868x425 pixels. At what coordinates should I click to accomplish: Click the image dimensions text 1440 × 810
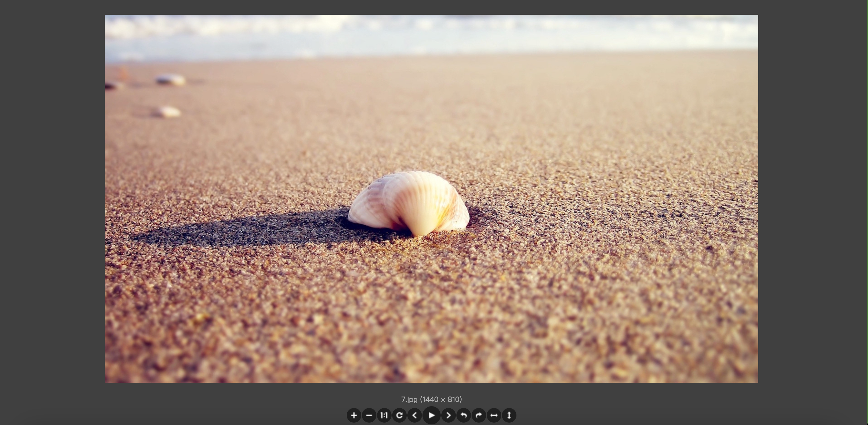click(441, 400)
